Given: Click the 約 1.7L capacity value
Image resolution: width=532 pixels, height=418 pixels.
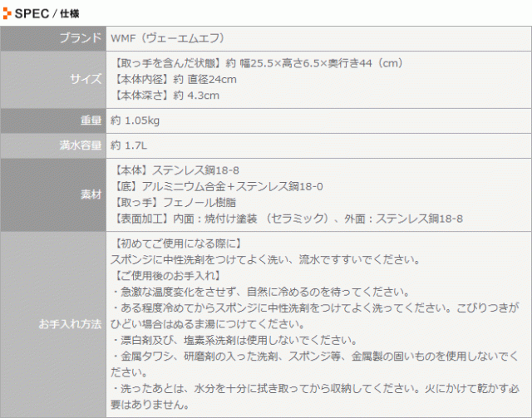Looking at the screenshot, I should pyautogui.click(x=129, y=145).
